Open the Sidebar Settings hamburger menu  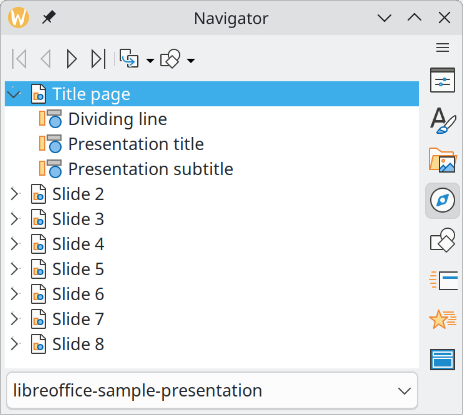click(442, 48)
